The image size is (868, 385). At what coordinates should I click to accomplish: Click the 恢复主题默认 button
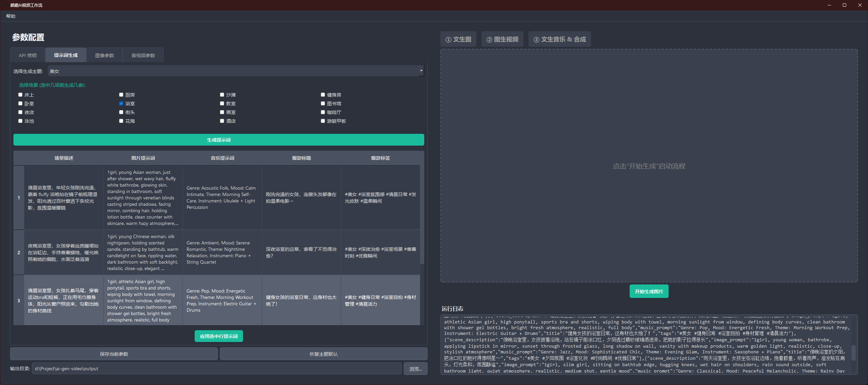323,354
